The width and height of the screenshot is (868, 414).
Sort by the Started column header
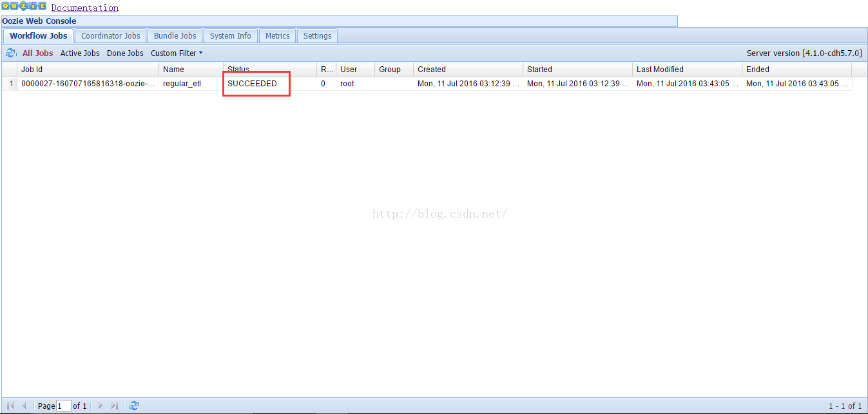[x=578, y=70]
